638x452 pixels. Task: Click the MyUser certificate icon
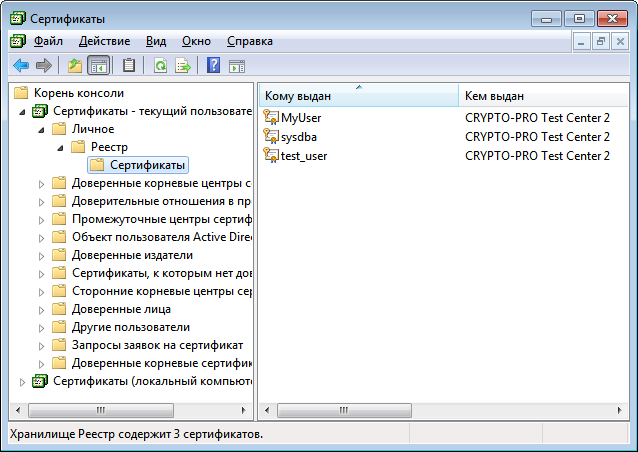point(271,118)
